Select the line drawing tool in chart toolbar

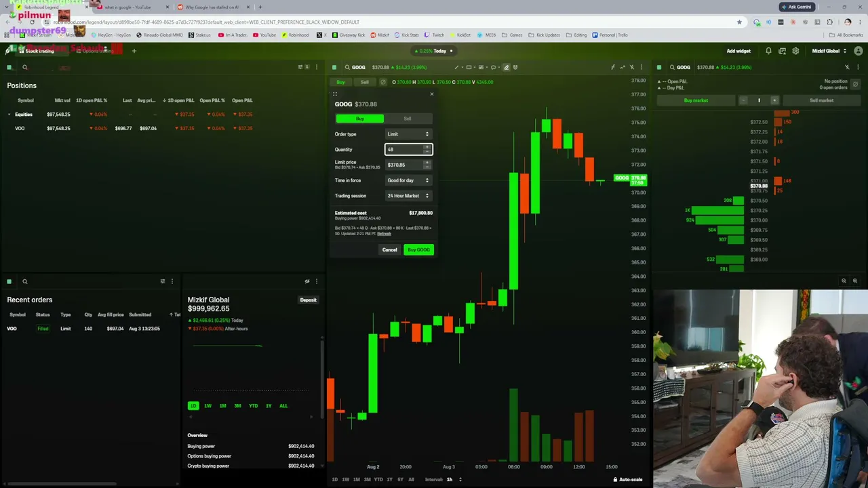pyautogui.click(x=456, y=67)
